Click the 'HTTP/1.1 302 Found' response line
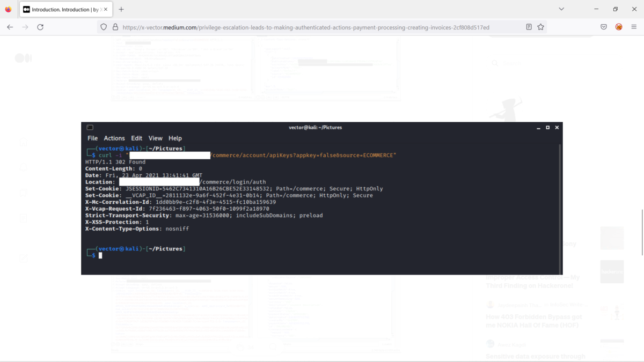Viewport: 644px width, 362px height. coord(115,162)
